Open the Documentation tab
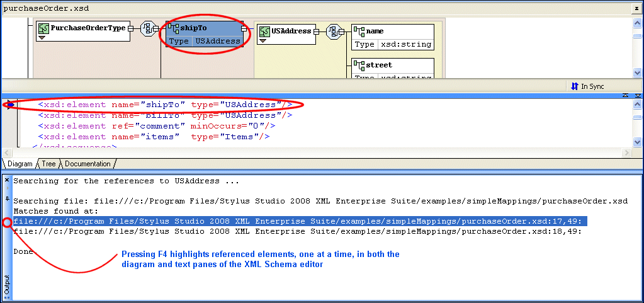The image size is (644, 303). click(87, 164)
